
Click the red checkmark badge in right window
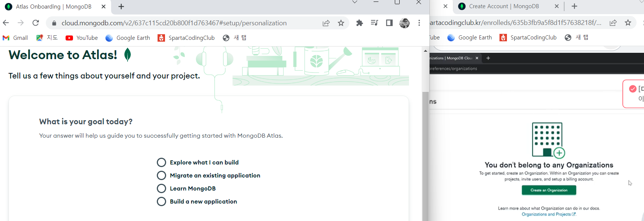click(632, 89)
